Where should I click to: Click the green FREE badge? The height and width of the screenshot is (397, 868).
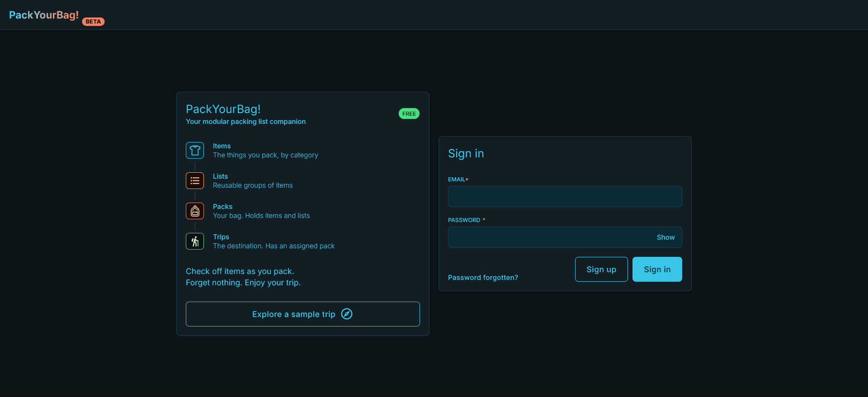409,113
